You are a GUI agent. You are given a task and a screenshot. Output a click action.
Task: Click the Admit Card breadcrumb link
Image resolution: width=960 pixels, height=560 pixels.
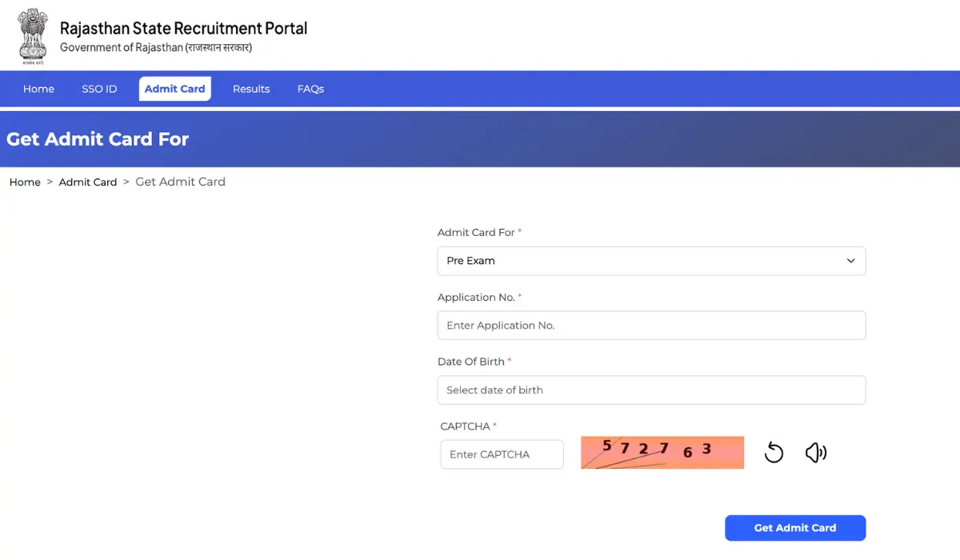[88, 182]
